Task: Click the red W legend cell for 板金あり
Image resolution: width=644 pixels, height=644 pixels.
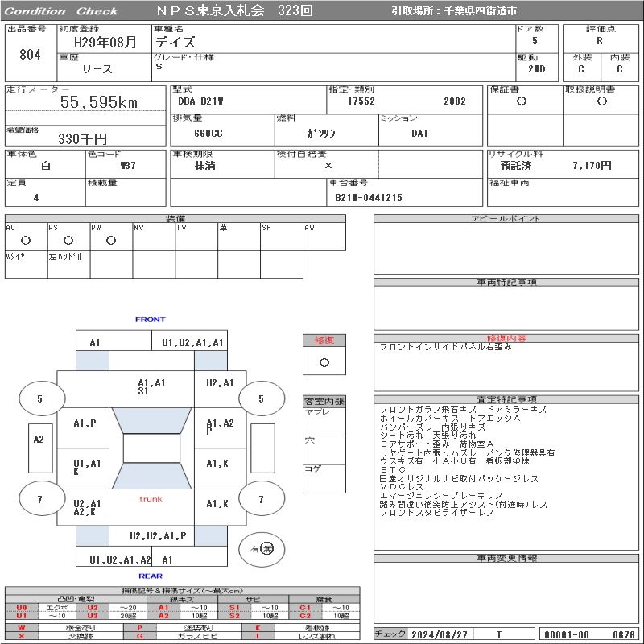Action: click(x=22, y=627)
